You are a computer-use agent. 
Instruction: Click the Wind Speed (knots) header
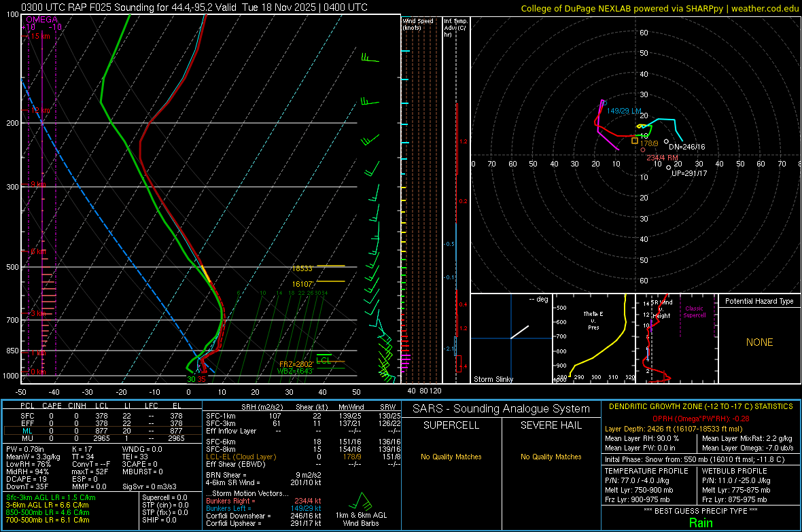418,24
